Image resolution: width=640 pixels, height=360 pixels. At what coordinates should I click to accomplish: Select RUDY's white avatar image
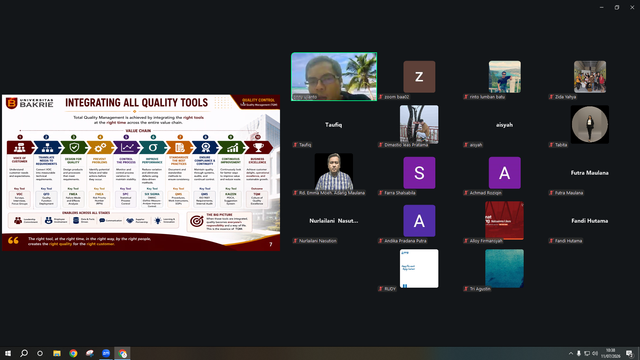[x=419, y=268]
